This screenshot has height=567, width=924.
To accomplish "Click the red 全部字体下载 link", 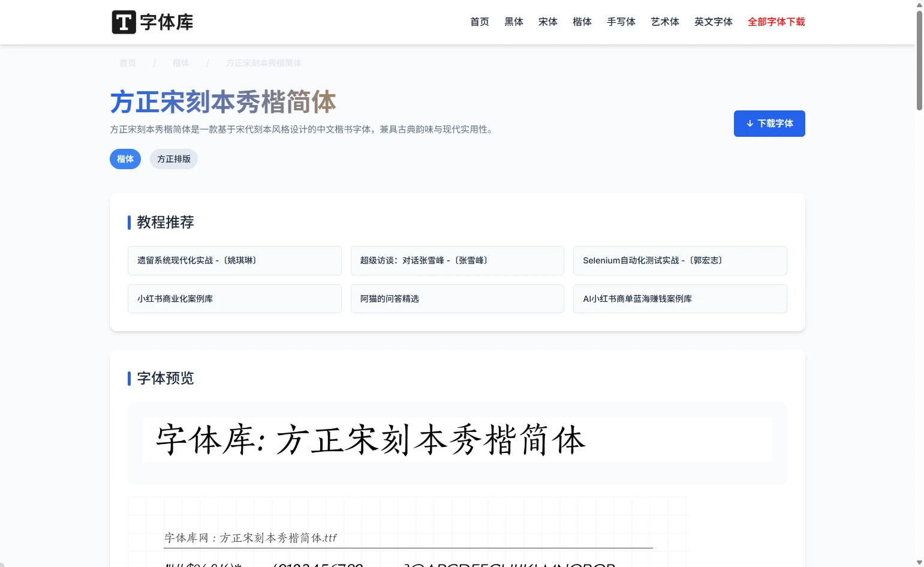I will click(x=776, y=22).
